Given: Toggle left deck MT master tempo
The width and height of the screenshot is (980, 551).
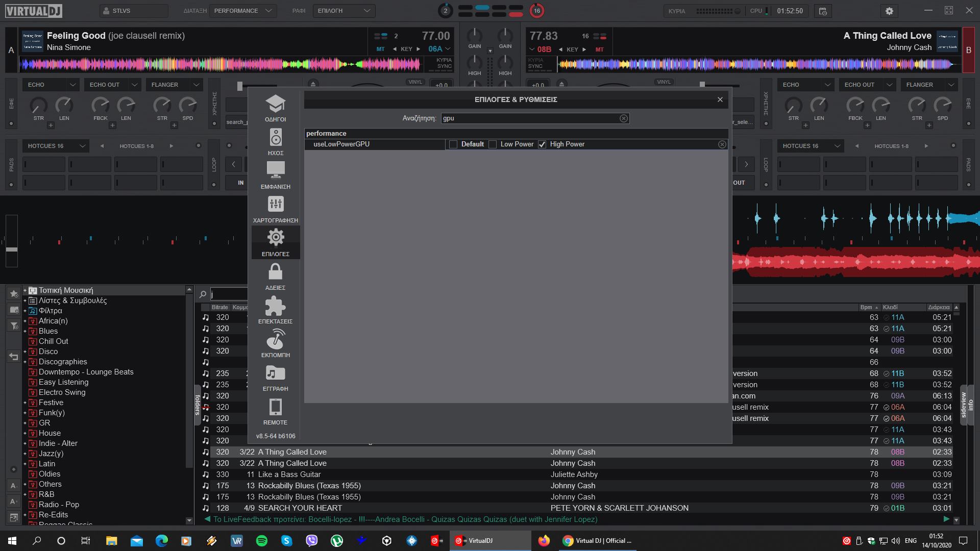Looking at the screenshot, I should click(380, 49).
